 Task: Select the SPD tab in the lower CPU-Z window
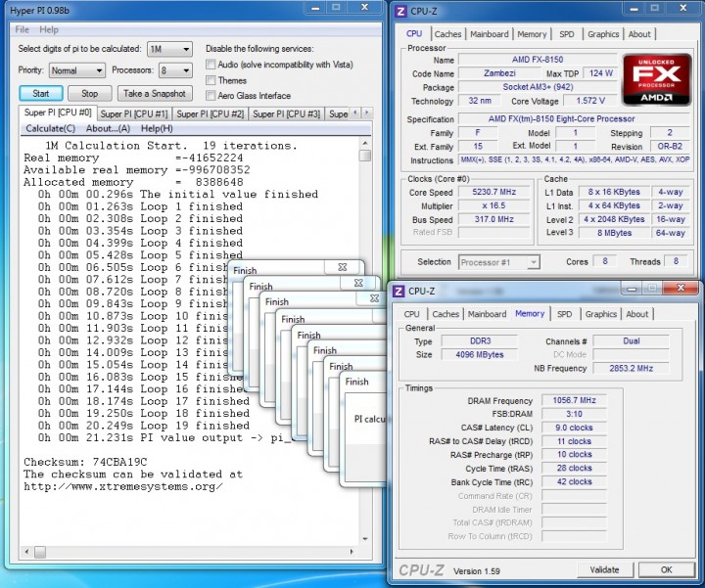click(x=564, y=314)
